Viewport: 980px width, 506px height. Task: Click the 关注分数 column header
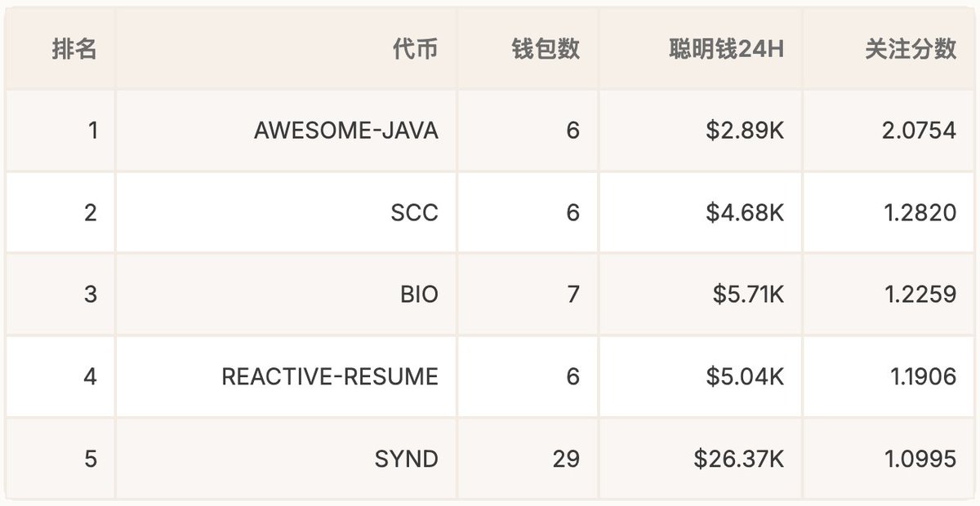tap(911, 49)
